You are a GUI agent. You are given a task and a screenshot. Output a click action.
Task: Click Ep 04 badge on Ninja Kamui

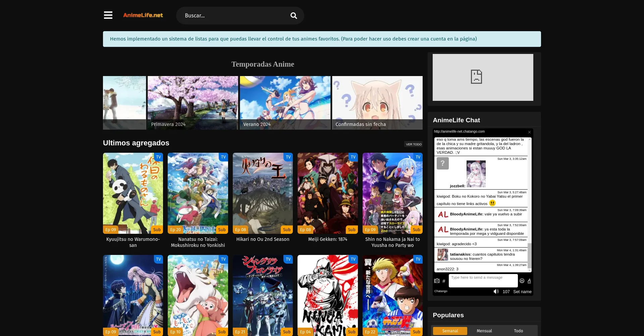click(x=305, y=332)
